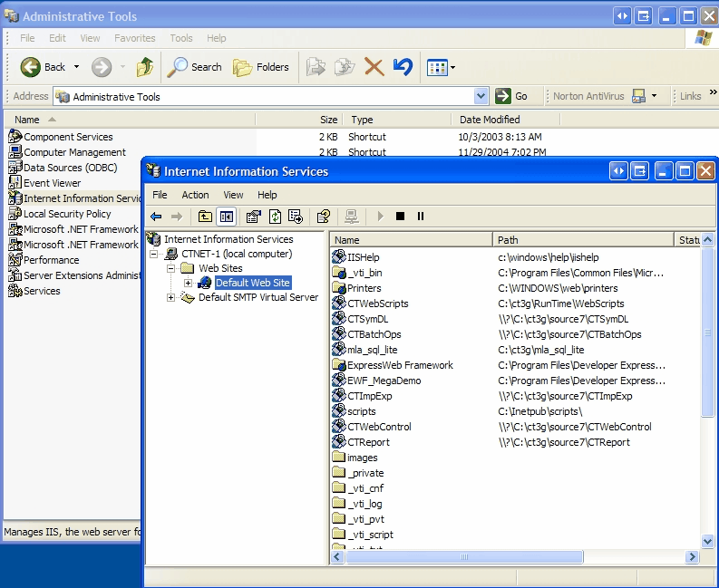Toggle the Show/Hide Console Tree button
Viewport: 719px width, 588px height.
point(226,217)
